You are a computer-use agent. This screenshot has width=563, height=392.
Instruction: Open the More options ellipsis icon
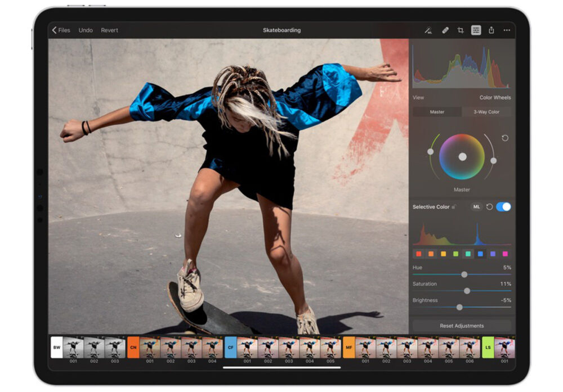click(x=507, y=30)
